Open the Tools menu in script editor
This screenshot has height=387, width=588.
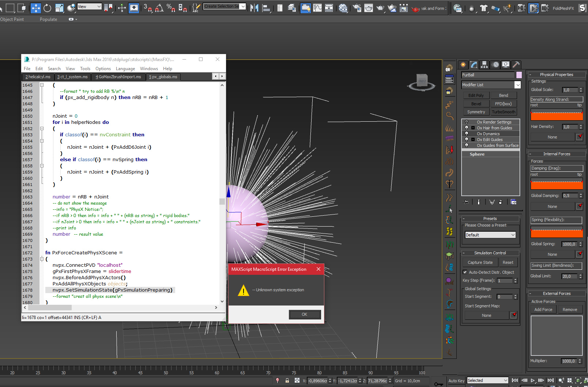point(85,69)
